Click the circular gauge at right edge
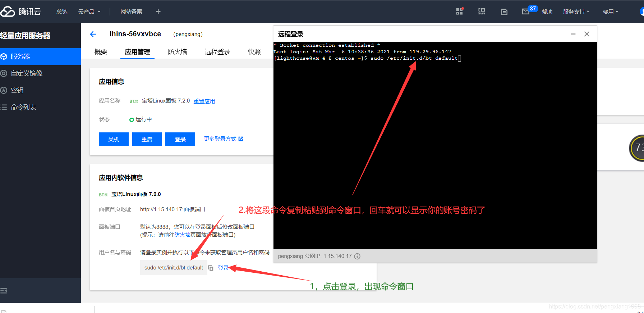Viewport: 644px width, 313px height. (637, 148)
